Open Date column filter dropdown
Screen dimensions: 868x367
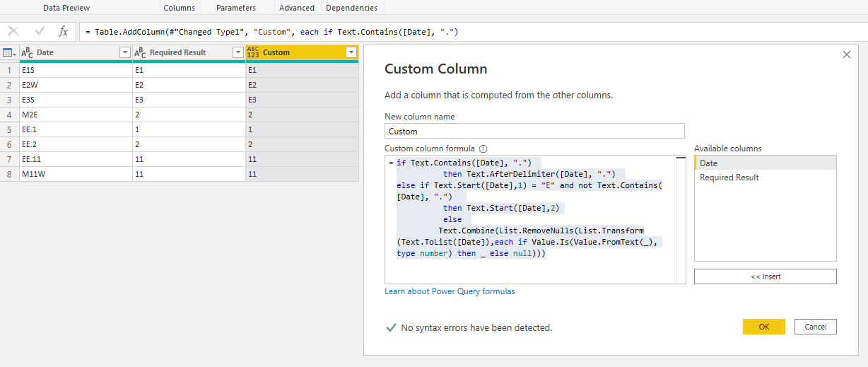125,53
